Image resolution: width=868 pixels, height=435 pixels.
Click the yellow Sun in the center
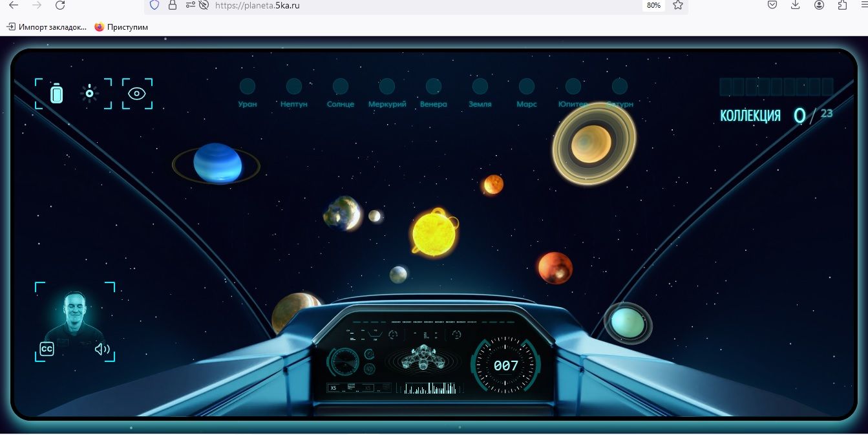point(434,231)
